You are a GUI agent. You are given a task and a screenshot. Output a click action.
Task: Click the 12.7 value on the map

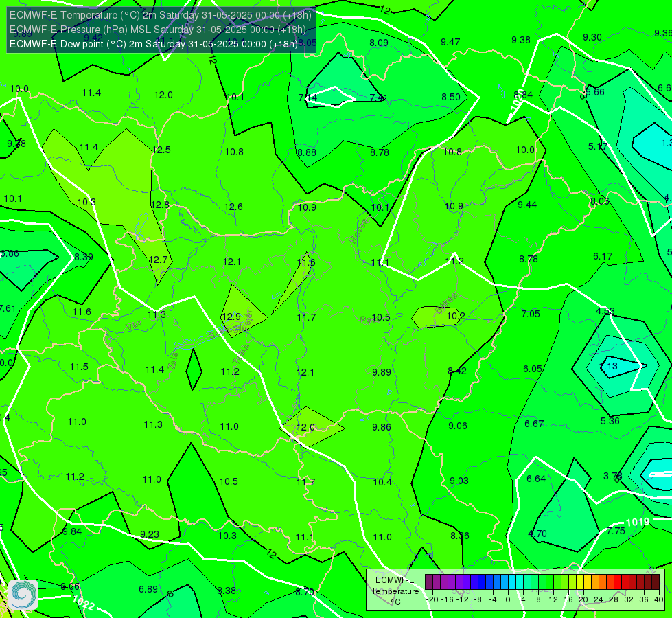tap(158, 260)
